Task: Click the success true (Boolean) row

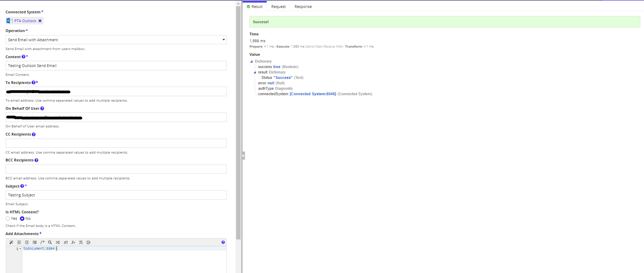Action: pyautogui.click(x=278, y=67)
